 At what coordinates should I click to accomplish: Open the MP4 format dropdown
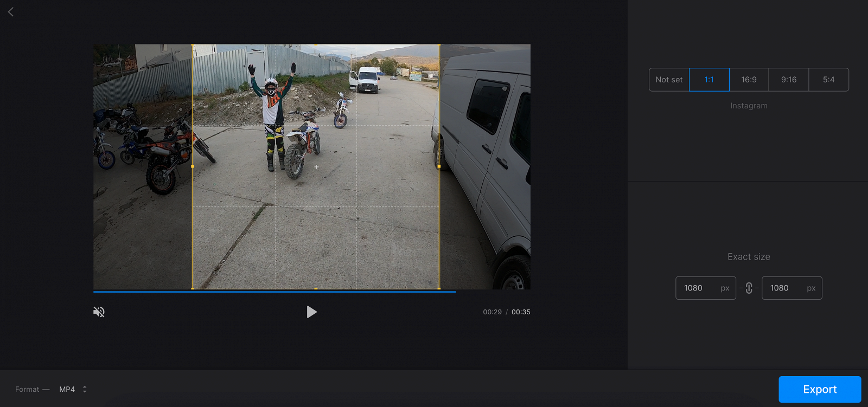tap(73, 389)
